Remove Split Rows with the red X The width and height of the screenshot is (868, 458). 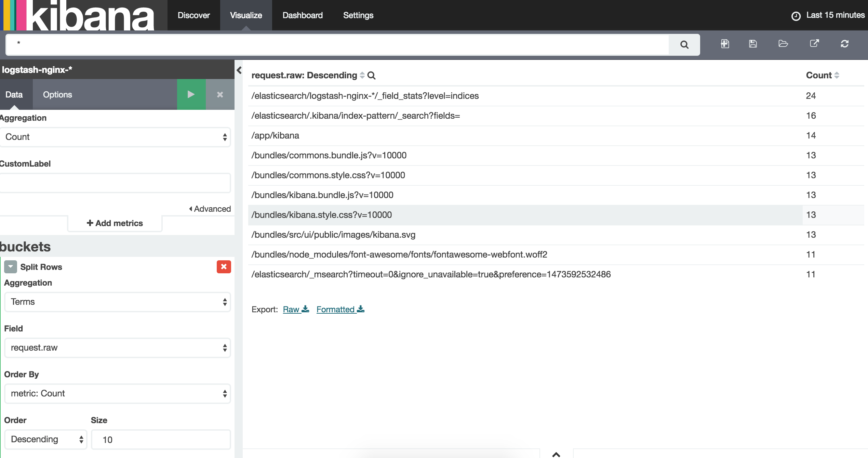[x=224, y=267]
